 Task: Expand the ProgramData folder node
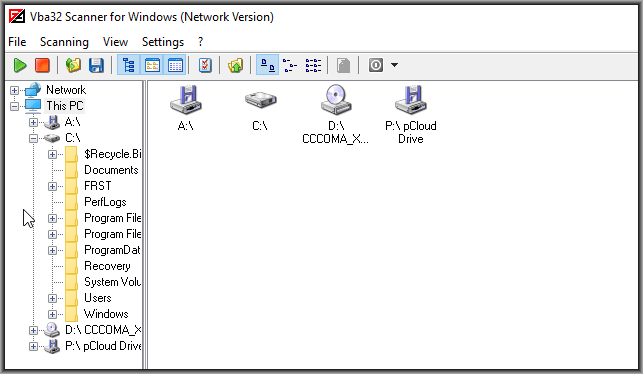[x=52, y=250]
